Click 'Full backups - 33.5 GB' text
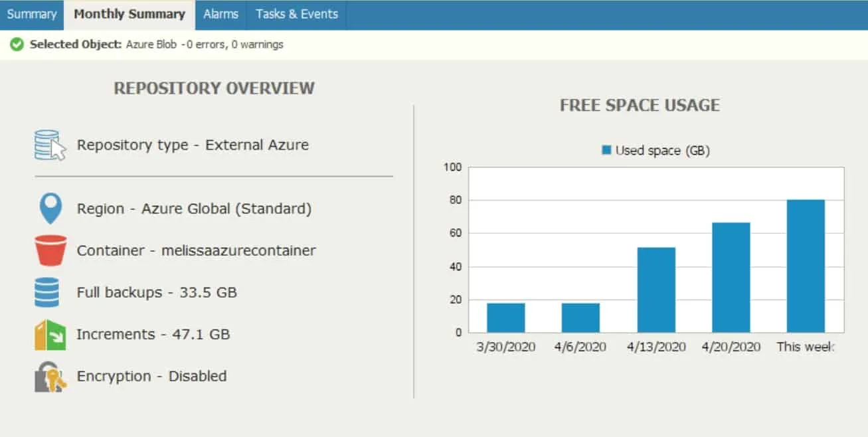Viewport: 868px width, 437px height. [157, 292]
